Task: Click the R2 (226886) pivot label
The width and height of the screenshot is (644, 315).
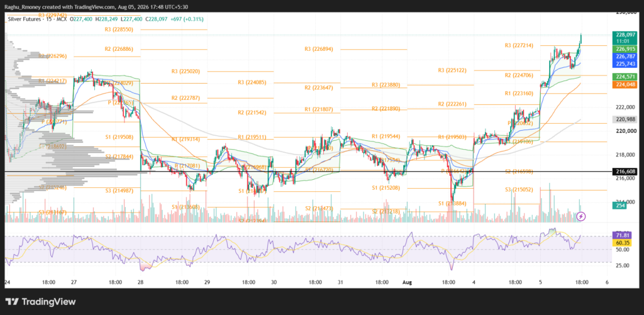Action: tap(119, 49)
